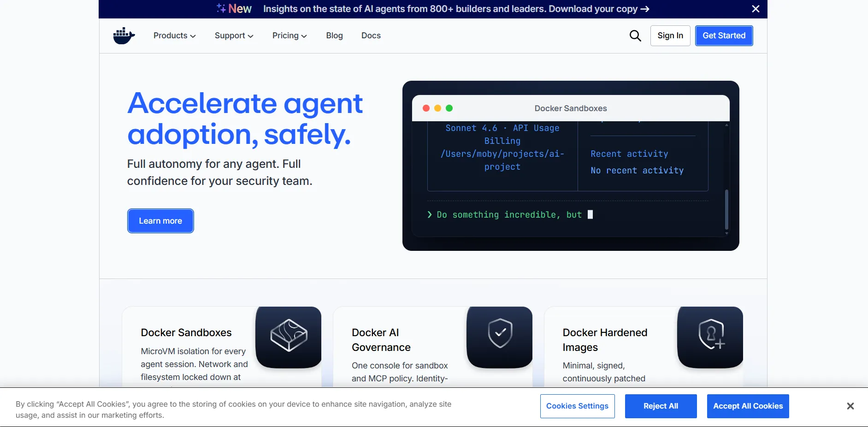The image size is (868, 427).
Task: Expand the Support menu
Action: click(x=234, y=36)
